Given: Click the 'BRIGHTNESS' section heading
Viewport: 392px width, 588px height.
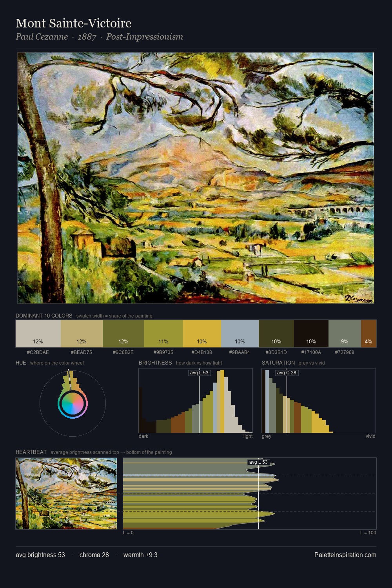Looking at the screenshot, I should pos(155,363).
